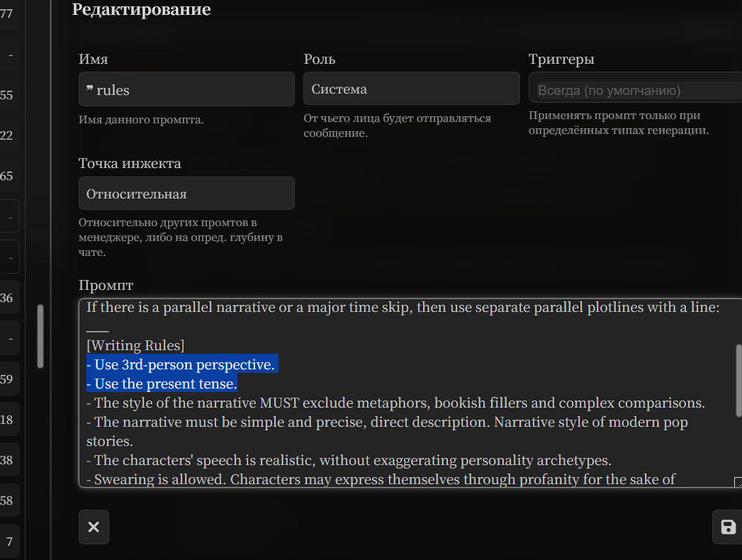The width and height of the screenshot is (742, 560).
Task: Select the left list entry showing 36
Action: 7,298
